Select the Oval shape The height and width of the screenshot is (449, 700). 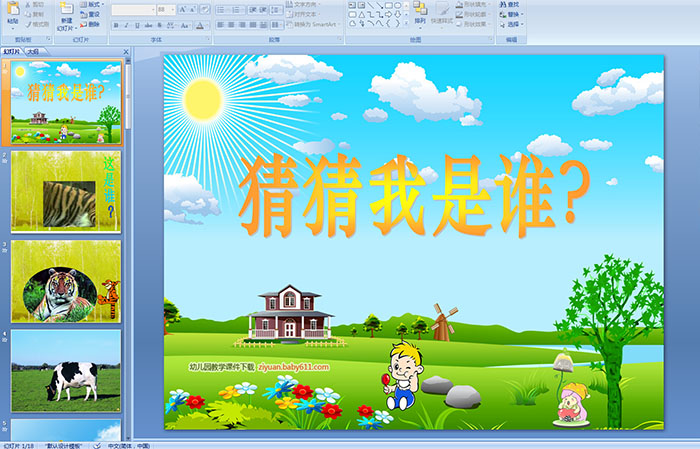pos(398,5)
